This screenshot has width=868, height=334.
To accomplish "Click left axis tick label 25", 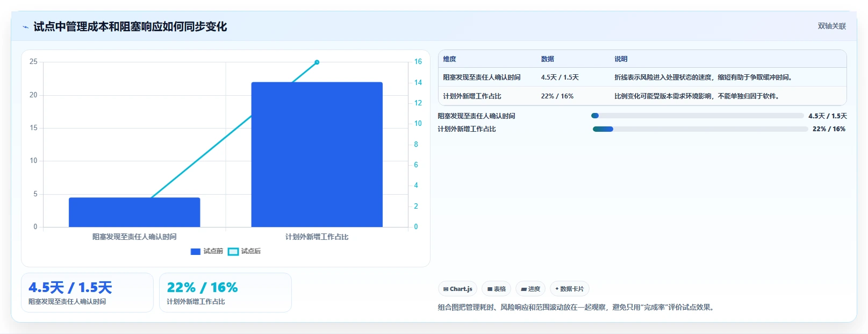I will point(33,62).
